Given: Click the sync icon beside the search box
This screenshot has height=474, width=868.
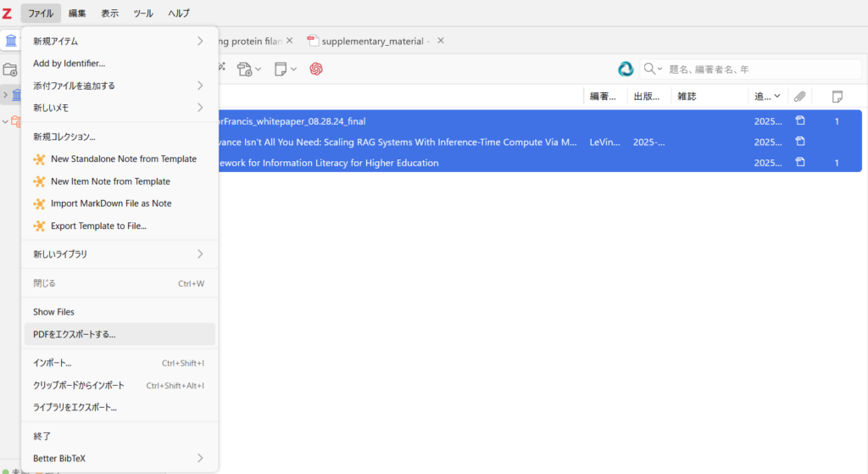Looking at the screenshot, I should click(626, 69).
